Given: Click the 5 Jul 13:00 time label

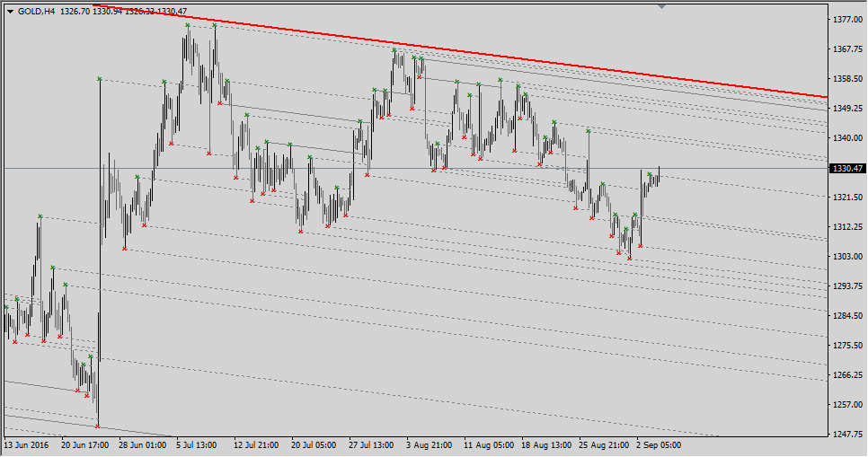Looking at the screenshot, I should (198, 444).
